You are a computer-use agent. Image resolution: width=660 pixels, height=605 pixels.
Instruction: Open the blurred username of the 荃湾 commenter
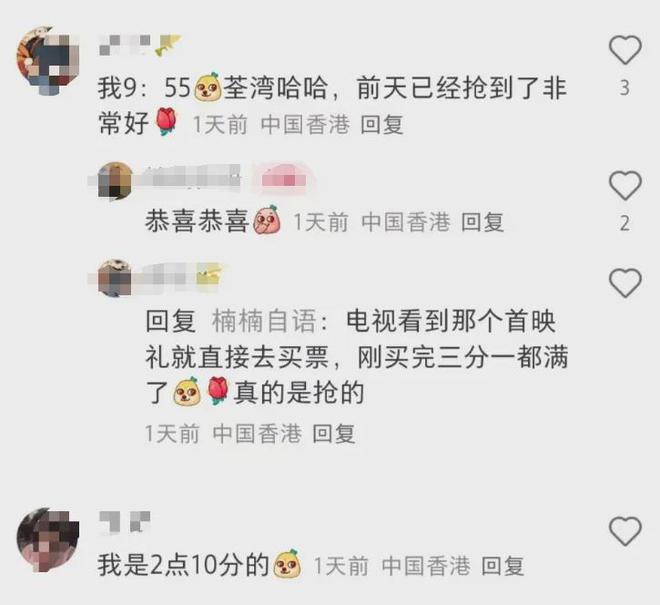pyautogui.click(x=125, y=45)
